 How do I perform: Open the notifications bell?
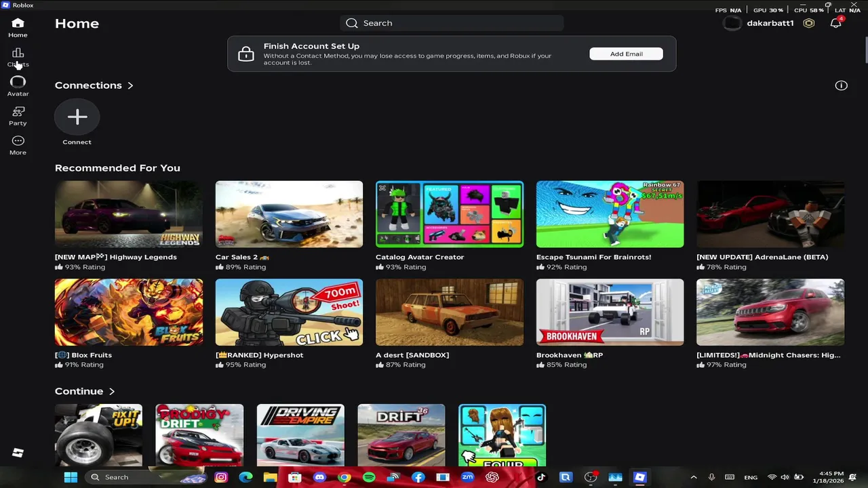835,23
